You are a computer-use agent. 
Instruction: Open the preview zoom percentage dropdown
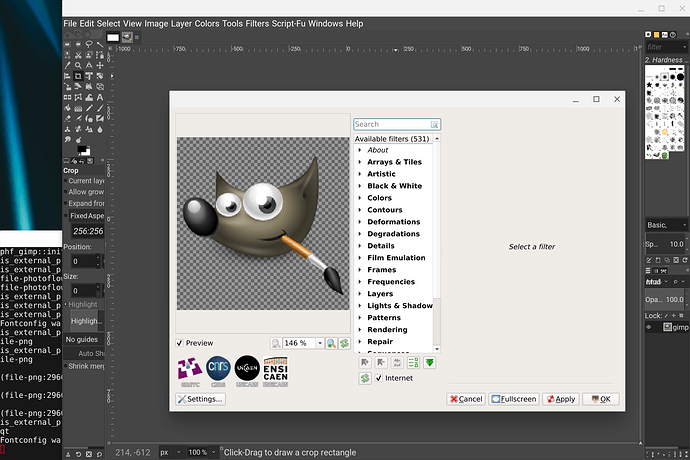click(x=320, y=343)
